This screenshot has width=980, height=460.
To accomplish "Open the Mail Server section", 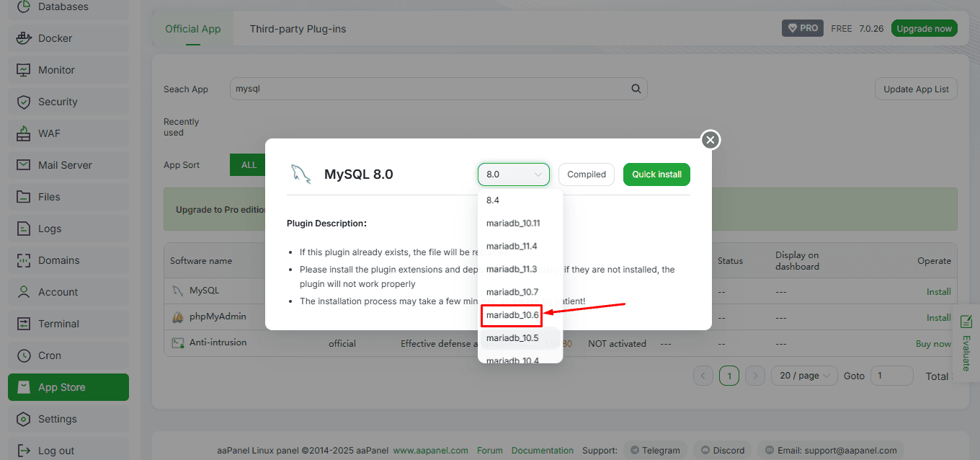I will (65, 165).
